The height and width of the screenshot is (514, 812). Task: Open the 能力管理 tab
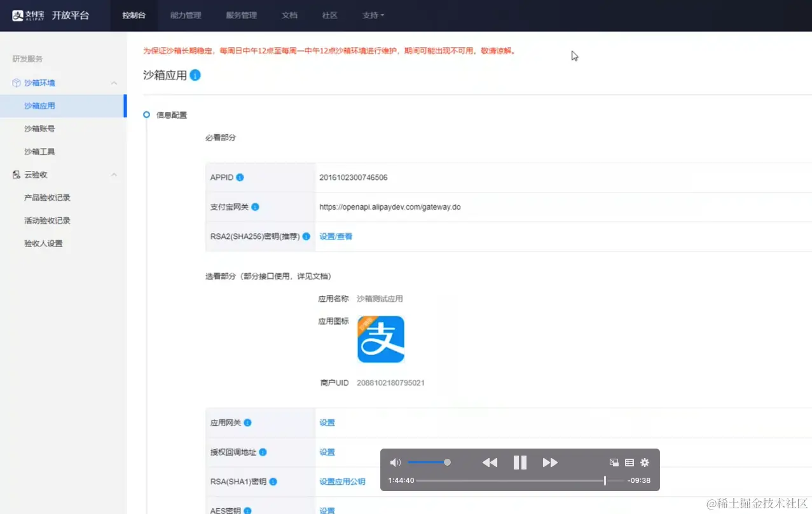click(x=186, y=15)
